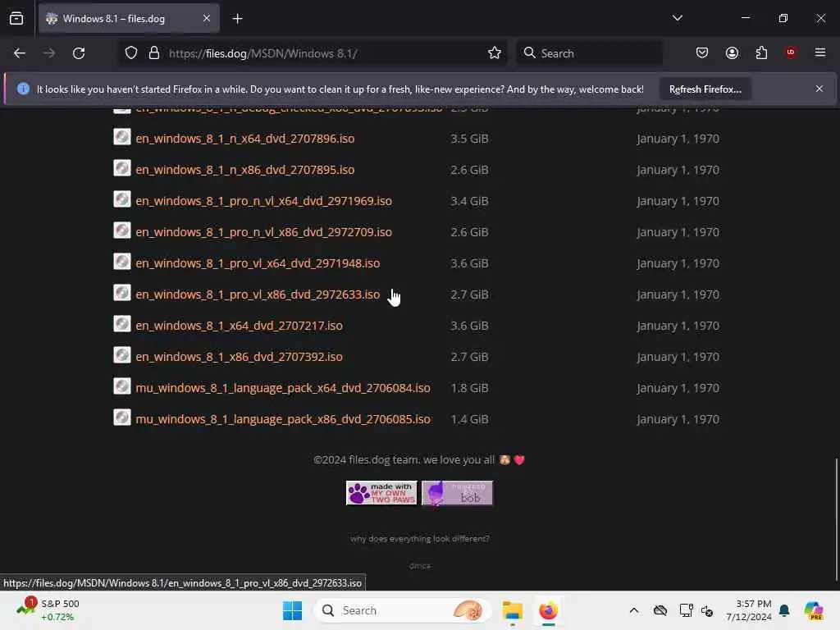Open mu_windows_8_1_language_pack_x64_dvd_2706084.iso link
Viewport: 840px width, 630px height.
[283, 387]
